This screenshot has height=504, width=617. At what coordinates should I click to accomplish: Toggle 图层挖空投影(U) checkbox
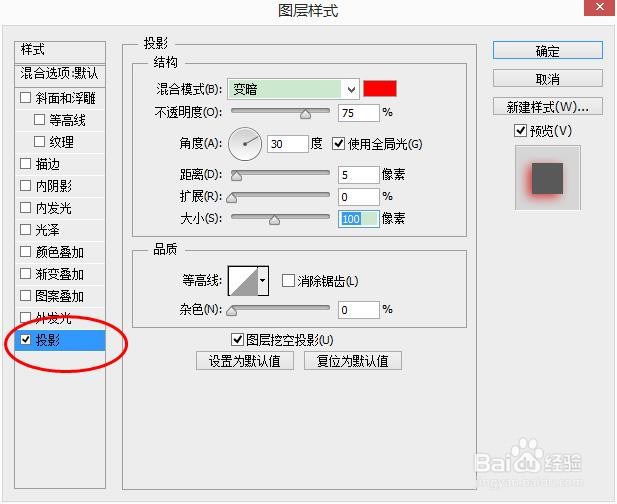coord(237,339)
